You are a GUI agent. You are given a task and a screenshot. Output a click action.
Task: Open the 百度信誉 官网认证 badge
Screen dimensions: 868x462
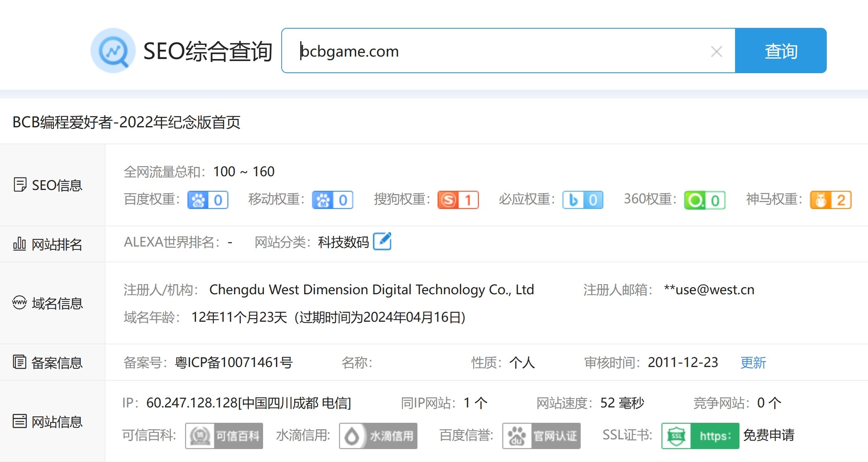541,436
